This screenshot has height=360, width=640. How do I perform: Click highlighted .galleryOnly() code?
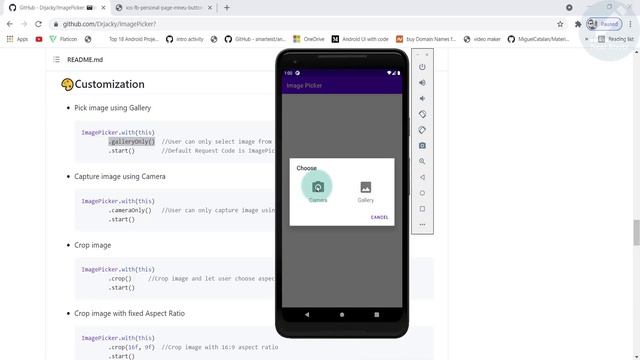(x=131, y=142)
